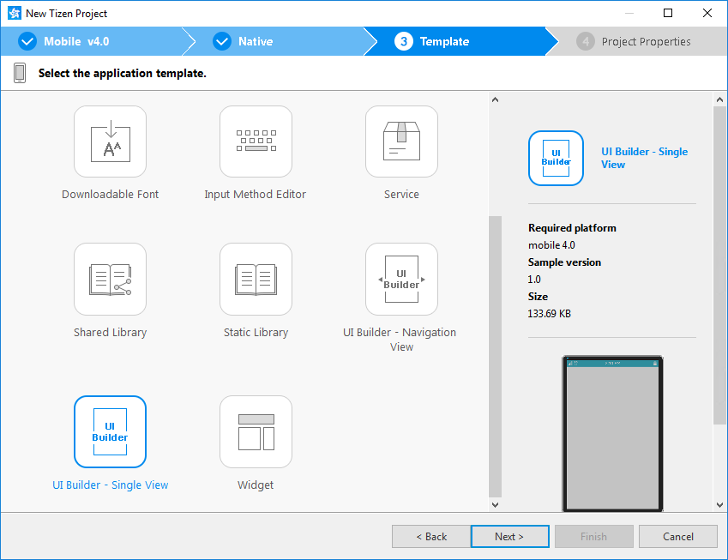728x560 pixels.
Task: Cancel the new project wizard
Action: coord(677,536)
